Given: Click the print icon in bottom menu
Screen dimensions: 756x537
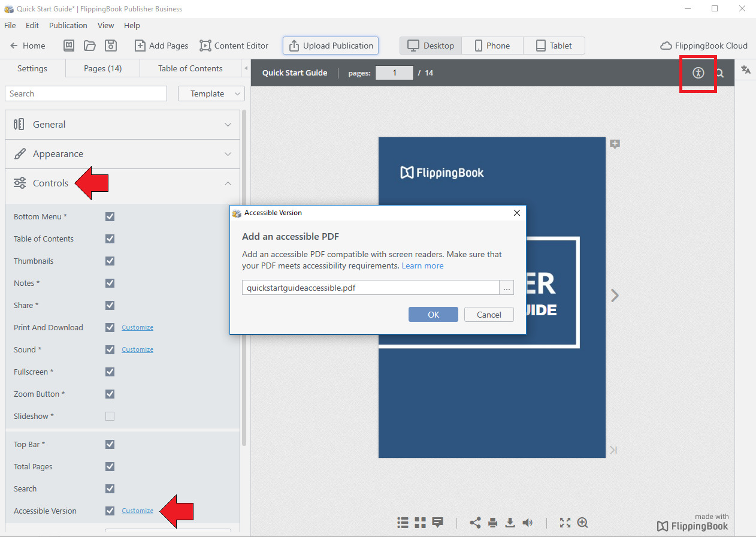Looking at the screenshot, I should click(492, 523).
